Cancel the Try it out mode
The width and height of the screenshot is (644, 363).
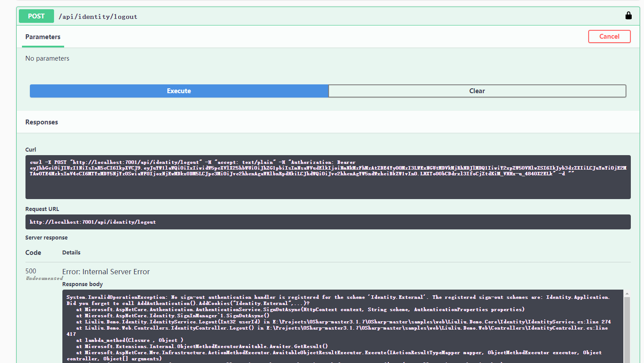pyautogui.click(x=609, y=36)
